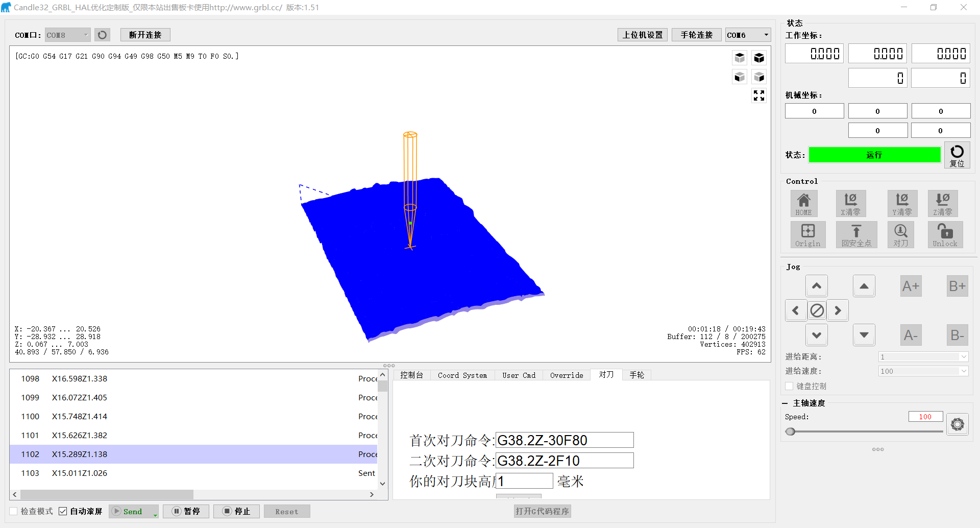Click the G-code table scroll down arrow
The width and height of the screenshot is (980, 528).
[x=382, y=484]
